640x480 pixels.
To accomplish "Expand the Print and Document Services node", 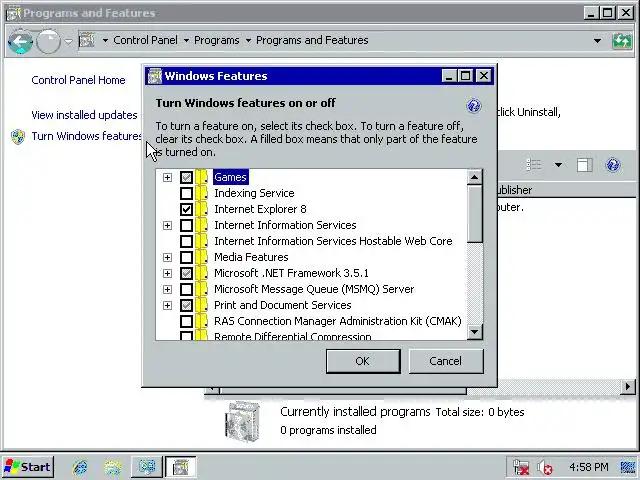I will pyautogui.click(x=167, y=305).
